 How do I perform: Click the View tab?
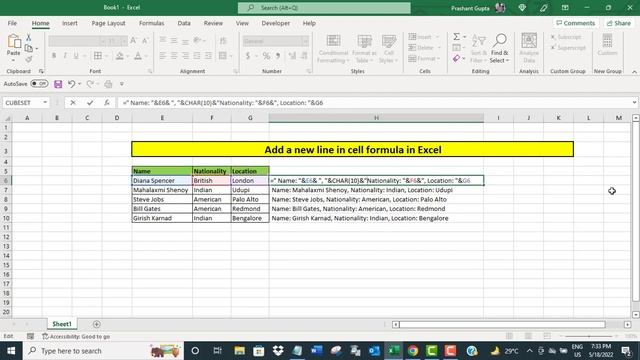point(242,23)
